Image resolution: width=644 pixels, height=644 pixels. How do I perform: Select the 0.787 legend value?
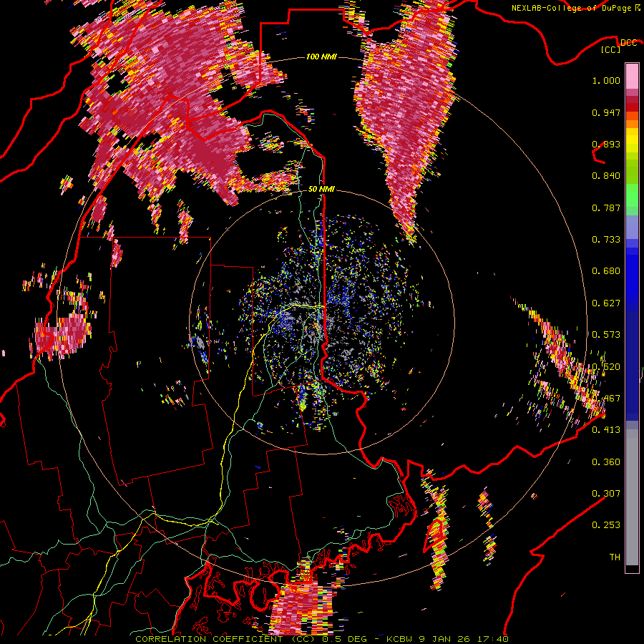[x=606, y=208]
